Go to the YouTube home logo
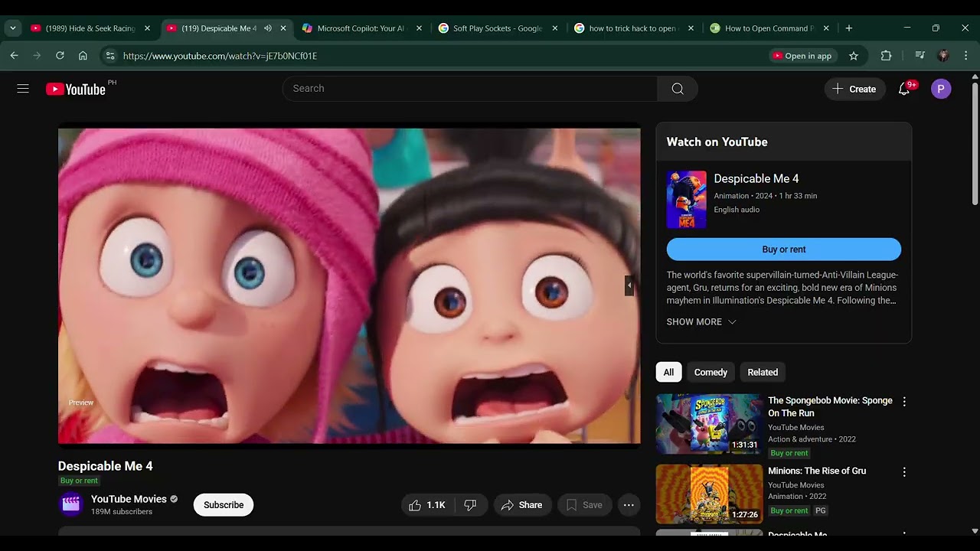980x551 pixels. pos(75,89)
